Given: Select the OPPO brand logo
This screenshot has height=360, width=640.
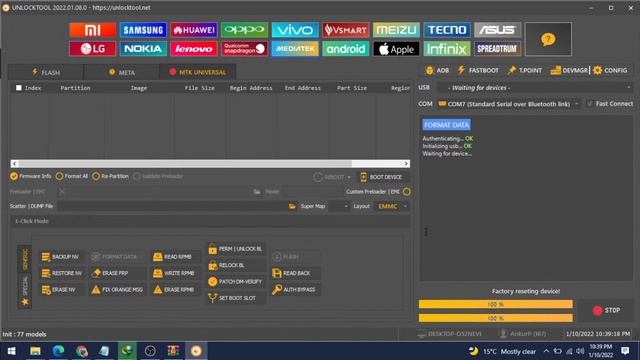Looking at the screenshot, I should coord(244,30).
